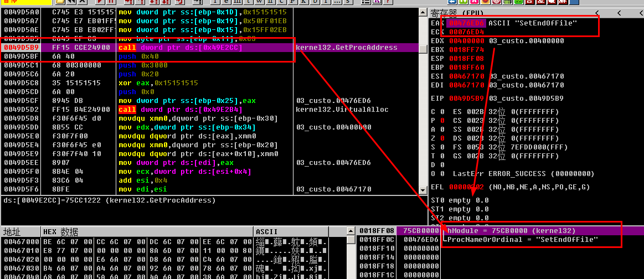This screenshot has height=279, width=644.
Task: Click the kernel32.GetProcAddress comment in the disassembly
Action: click(x=346, y=48)
